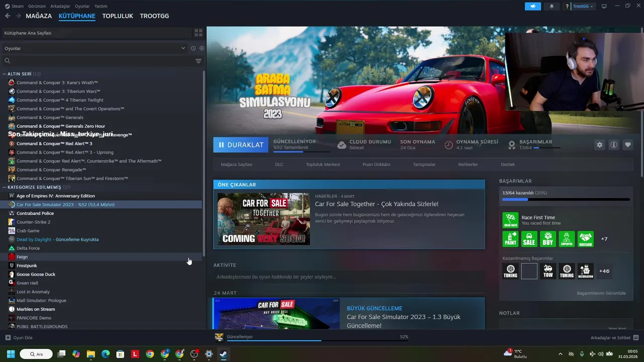Image resolution: width=644 pixels, height=362 pixels.
Task: Open collections grid view icon
Action: tap(198, 33)
